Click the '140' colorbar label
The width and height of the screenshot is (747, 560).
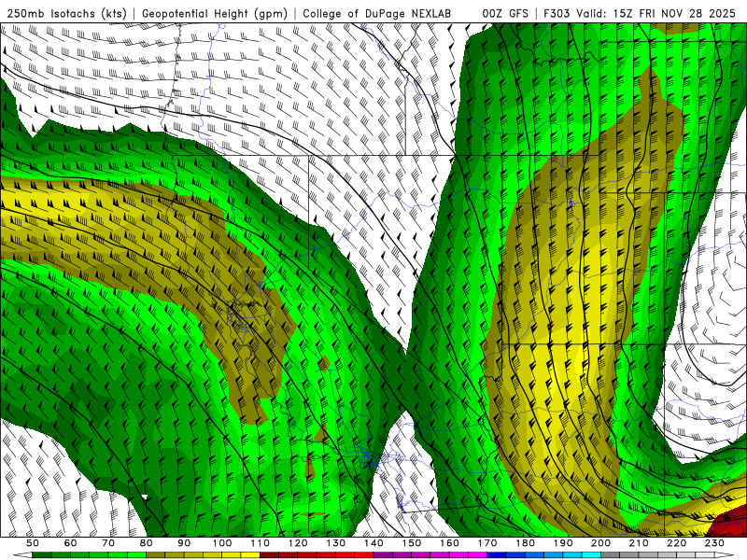373,543
